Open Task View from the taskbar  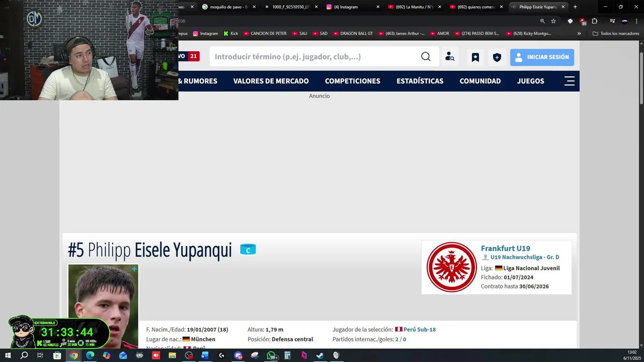coord(40,355)
